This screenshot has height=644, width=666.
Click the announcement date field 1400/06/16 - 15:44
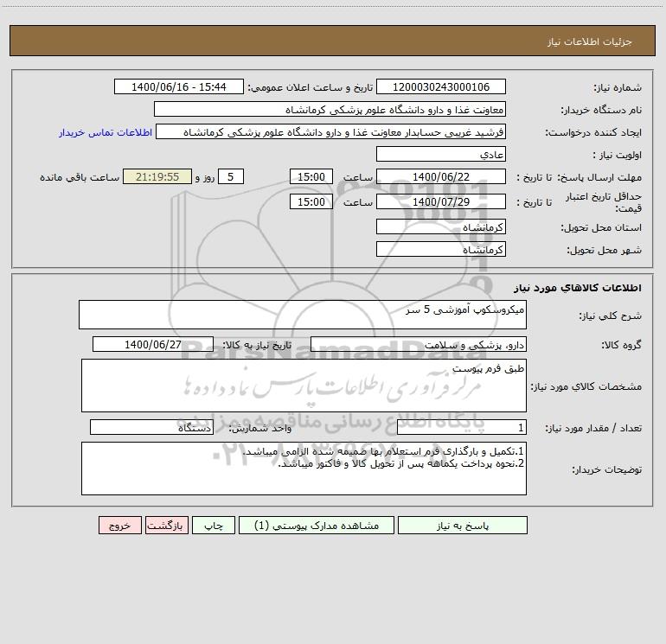(179, 86)
